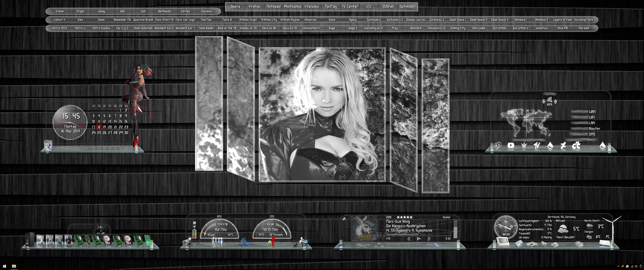Launch Tomb Raider game shortcut
The image size is (644, 270).
click(x=206, y=28)
